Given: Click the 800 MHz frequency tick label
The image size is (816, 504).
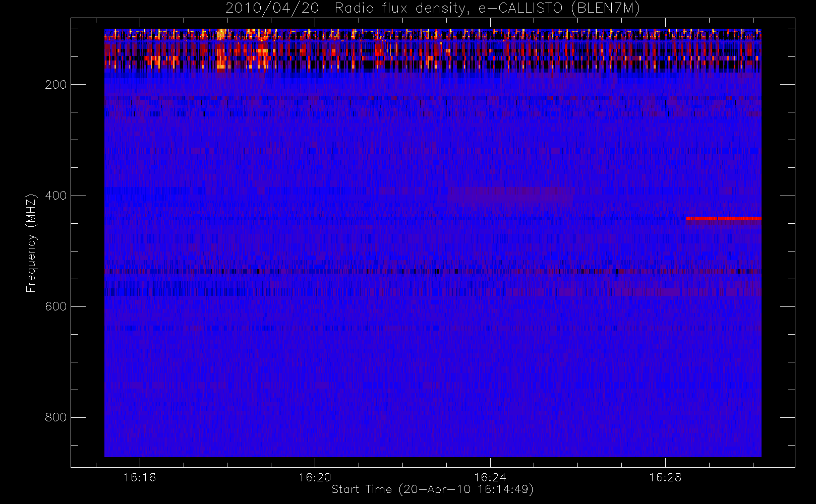Looking at the screenshot, I should pyautogui.click(x=55, y=417).
